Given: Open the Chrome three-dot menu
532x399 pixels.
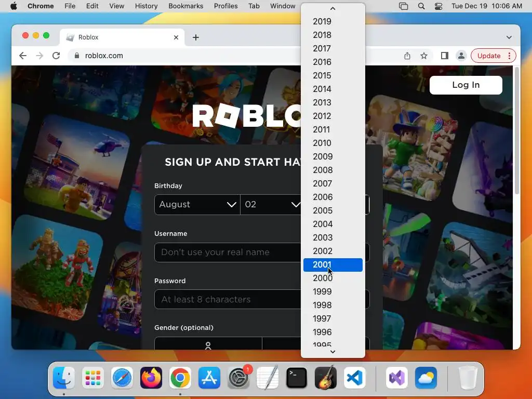Looking at the screenshot, I should pos(509,56).
